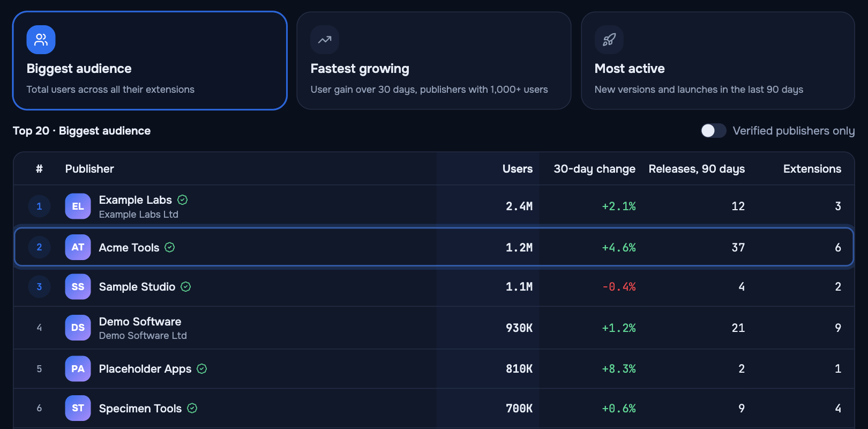Click the SS avatar for Sample Studio
The image size is (868, 429).
(78, 287)
